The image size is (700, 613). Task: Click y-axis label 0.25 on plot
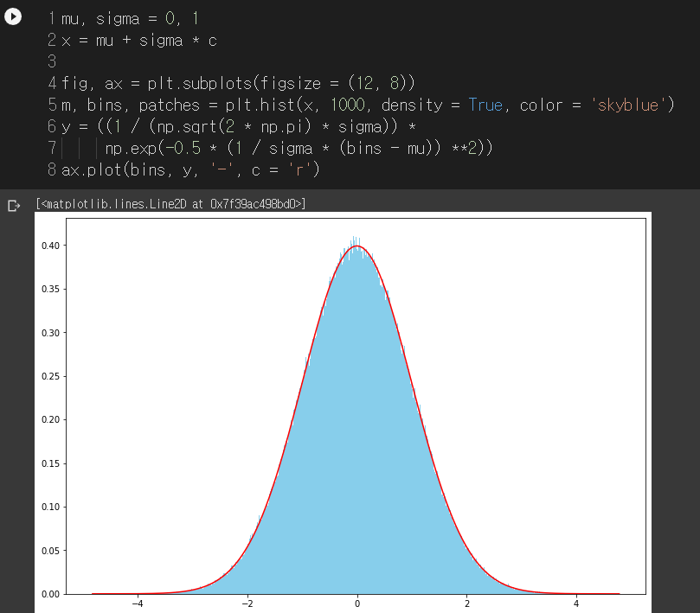pos(50,376)
